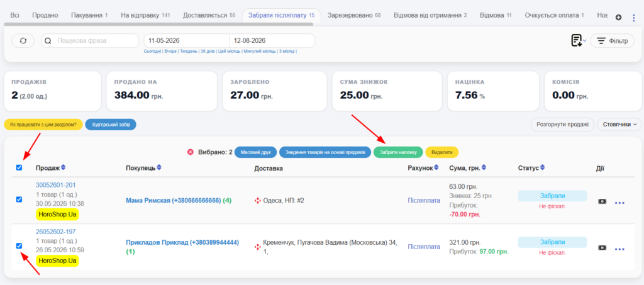The height and width of the screenshot is (285, 644).
Task: Open buyer Мама Римская profile
Action: [174, 201]
